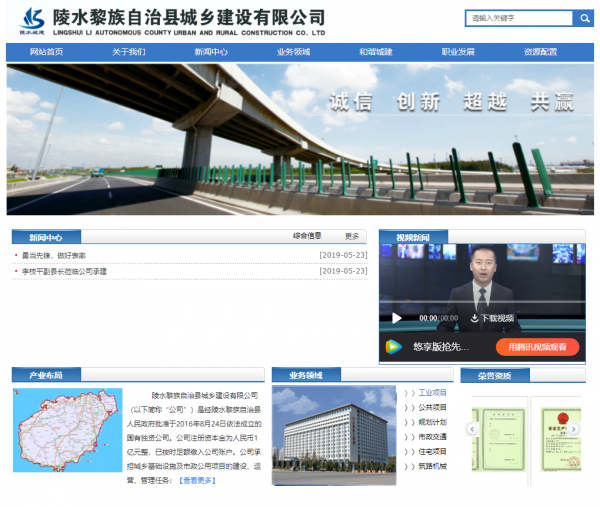
Task: Play the news video
Action: click(396, 318)
